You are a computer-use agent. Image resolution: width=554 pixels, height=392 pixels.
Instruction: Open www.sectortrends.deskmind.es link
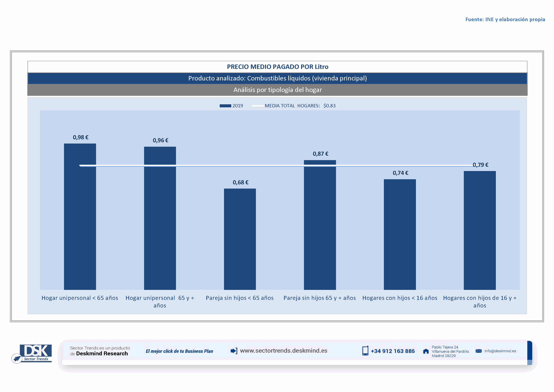coord(284,350)
